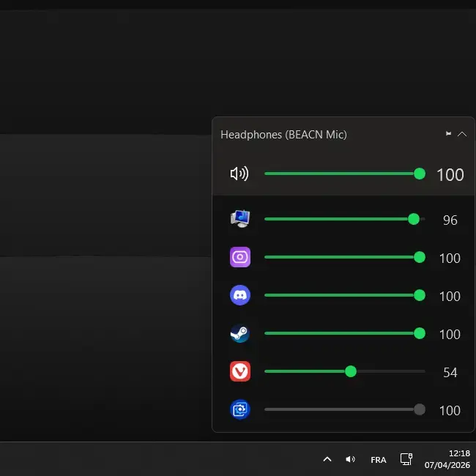Click the Vivaldi browser icon
The image size is (476, 476).
pos(240,371)
